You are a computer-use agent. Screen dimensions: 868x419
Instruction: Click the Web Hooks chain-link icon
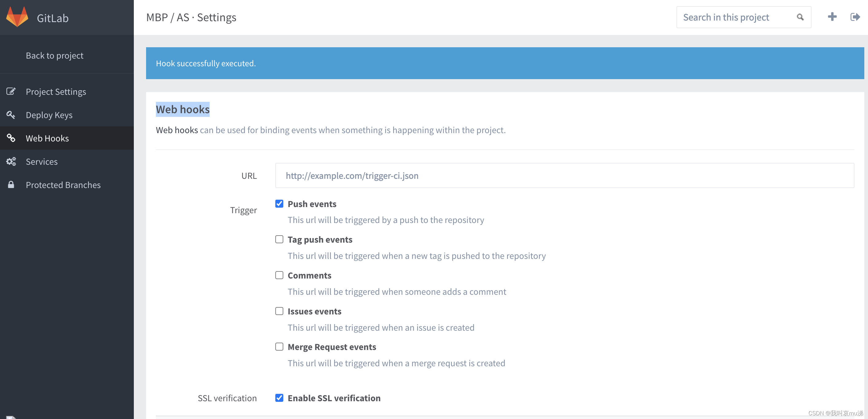11,138
